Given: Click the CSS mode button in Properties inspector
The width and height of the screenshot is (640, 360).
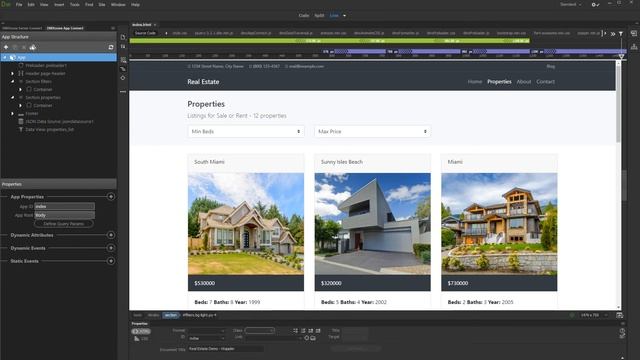Looking at the screenshot, I should click(141, 339).
